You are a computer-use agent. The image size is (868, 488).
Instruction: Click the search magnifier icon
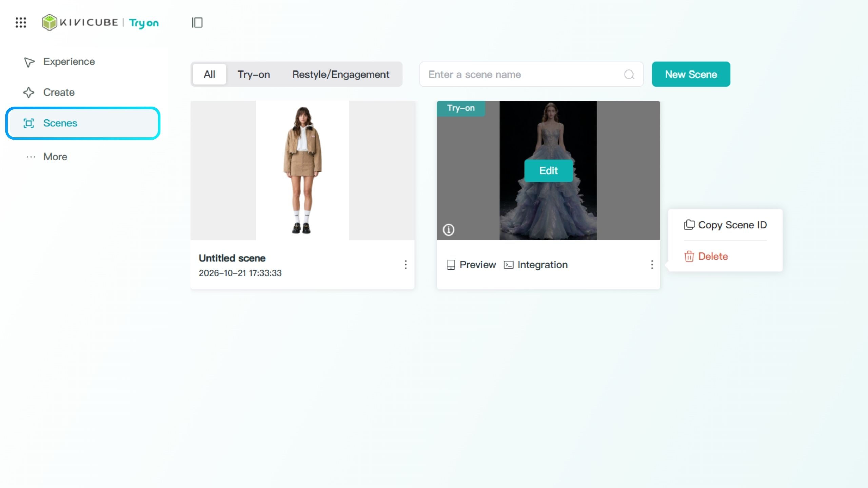pyautogui.click(x=629, y=75)
